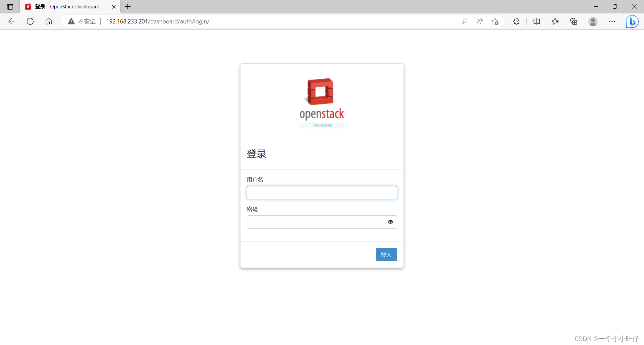Focus the 密码 password field
Image resolution: width=644 pixels, height=345 pixels.
tap(322, 222)
